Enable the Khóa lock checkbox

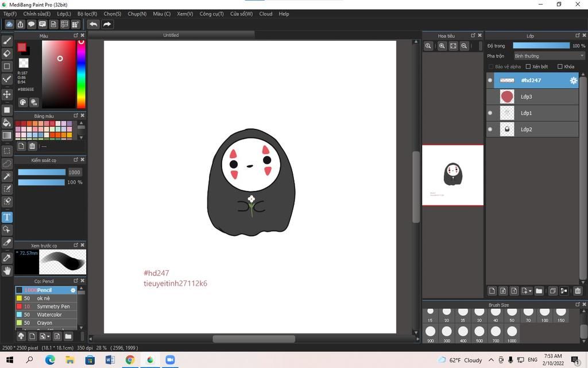tap(560, 67)
